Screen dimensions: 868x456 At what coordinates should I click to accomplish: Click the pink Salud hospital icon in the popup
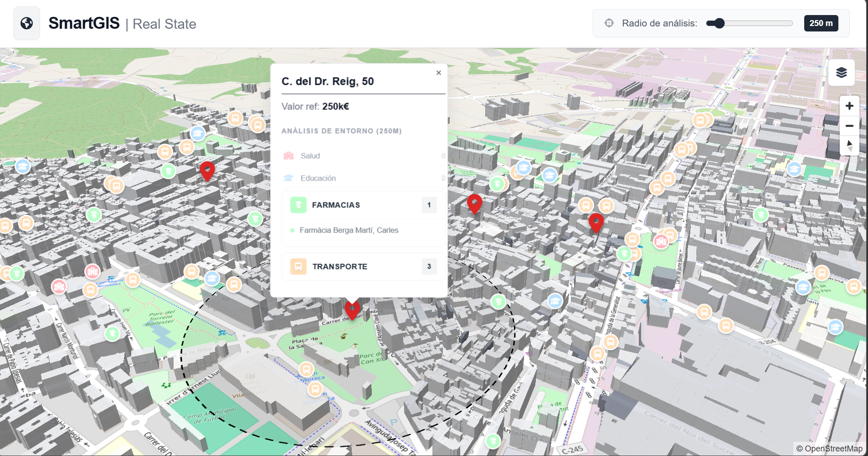(x=288, y=155)
